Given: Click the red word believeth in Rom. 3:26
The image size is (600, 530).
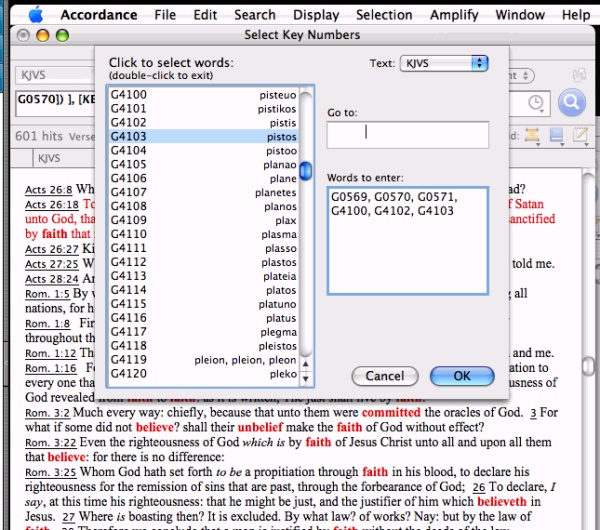Looking at the screenshot, I should (502, 501).
